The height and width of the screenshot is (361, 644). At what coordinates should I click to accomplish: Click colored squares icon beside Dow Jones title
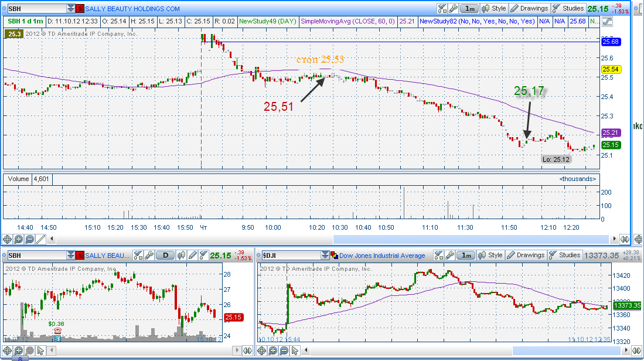click(x=334, y=256)
